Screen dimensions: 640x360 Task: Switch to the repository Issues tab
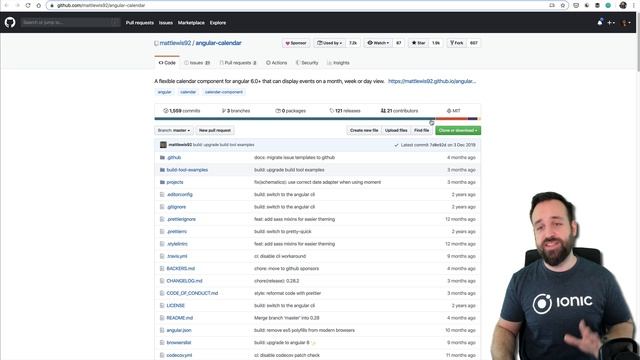[x=197, y=63]
